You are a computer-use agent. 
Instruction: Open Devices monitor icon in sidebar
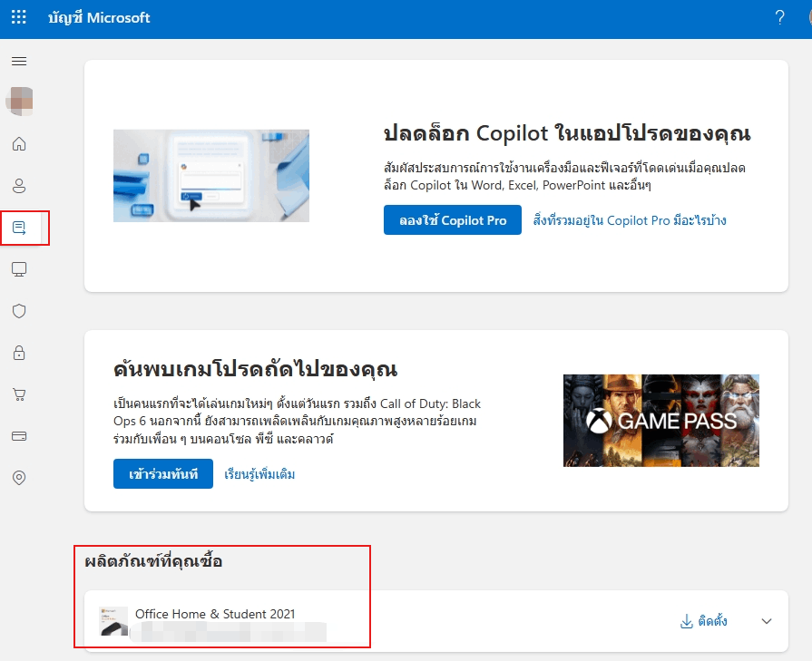pos(19,269)
